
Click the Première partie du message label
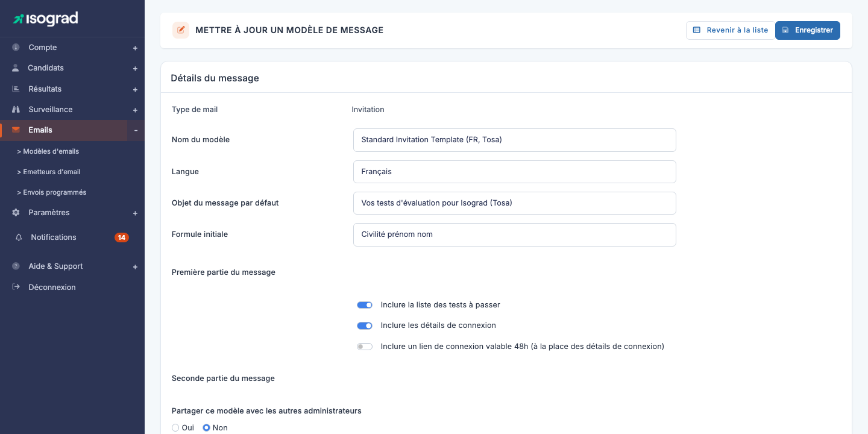pos(224,272)
